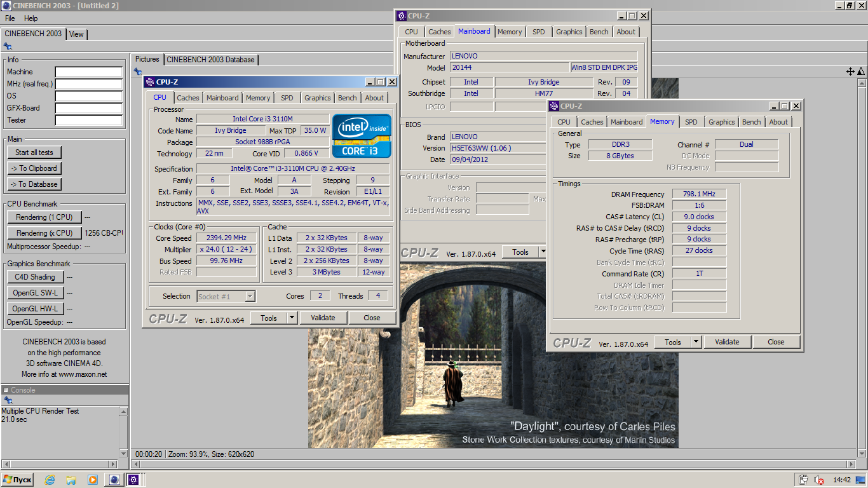The height and width of the screenshot is (488, 868).
Task: Click the pin icon in Console panel
Action: coord(8,400)
